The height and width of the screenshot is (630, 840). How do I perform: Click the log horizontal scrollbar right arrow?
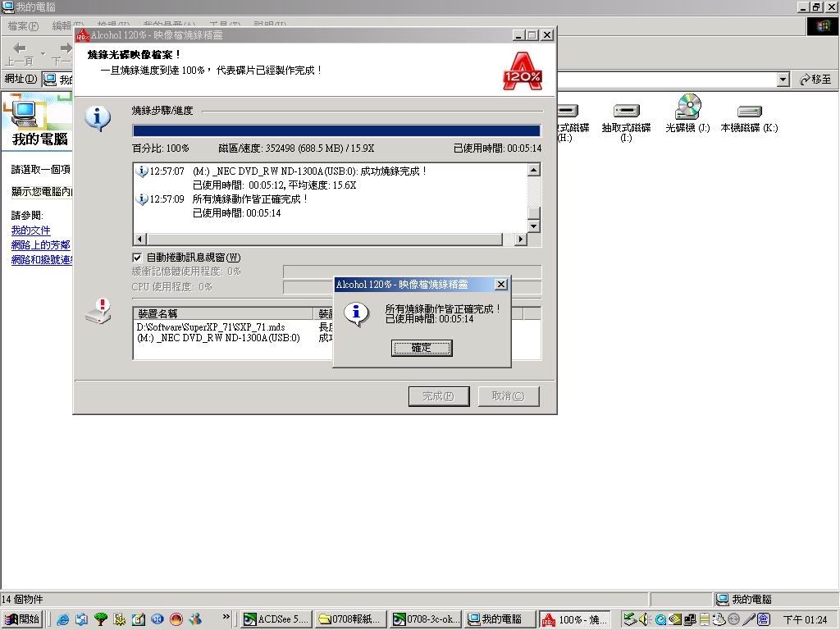tap(520, 239)
